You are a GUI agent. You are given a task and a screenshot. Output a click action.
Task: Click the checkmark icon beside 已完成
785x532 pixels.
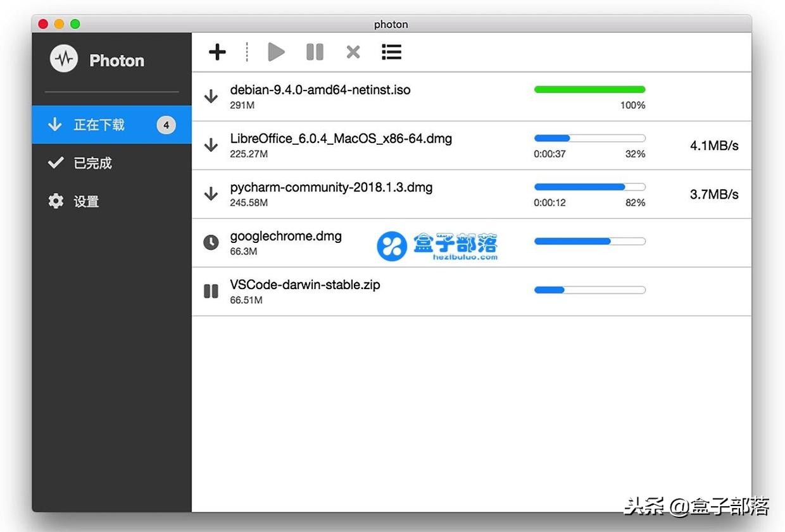(56, 163)
